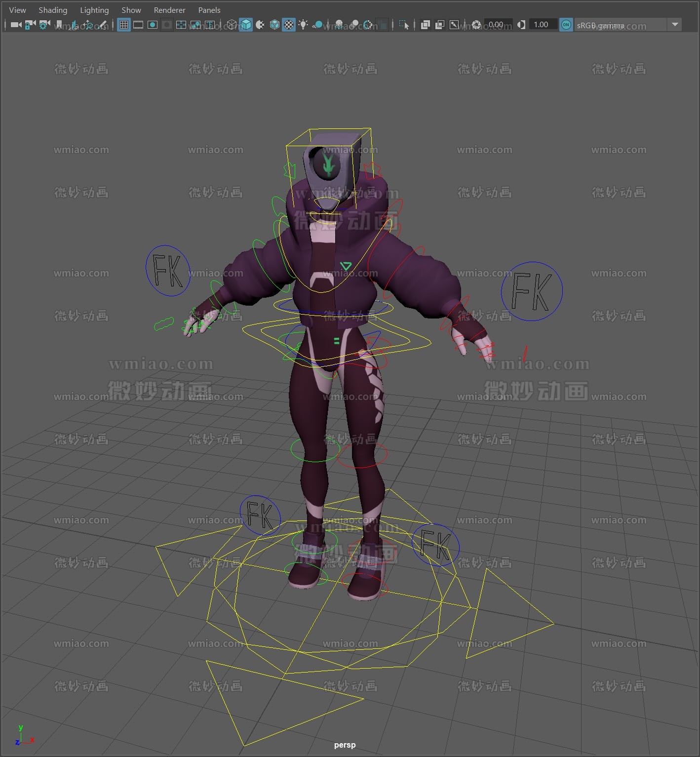
Task: Open the Shading menu
Action: point(53,10)
